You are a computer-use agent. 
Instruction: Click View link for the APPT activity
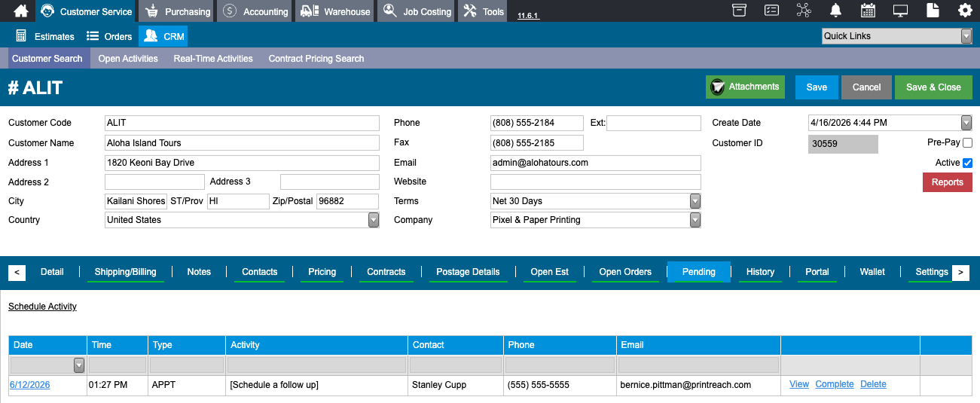(799, 384)
